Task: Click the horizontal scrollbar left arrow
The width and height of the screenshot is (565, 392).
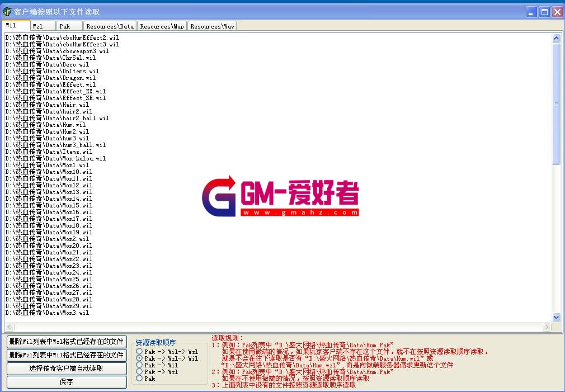Action: coord(10,327)
